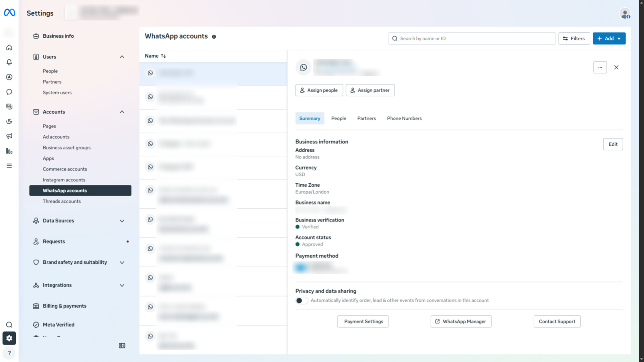Open the Help question mark icon
The width and height of the screenshot is (644, 362).
coord(9,353)
